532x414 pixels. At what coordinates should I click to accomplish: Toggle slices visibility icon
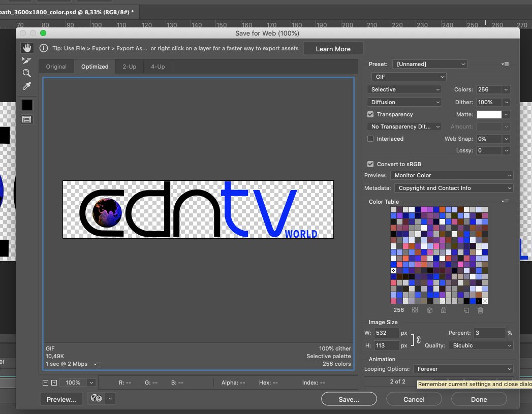[27, 119]
